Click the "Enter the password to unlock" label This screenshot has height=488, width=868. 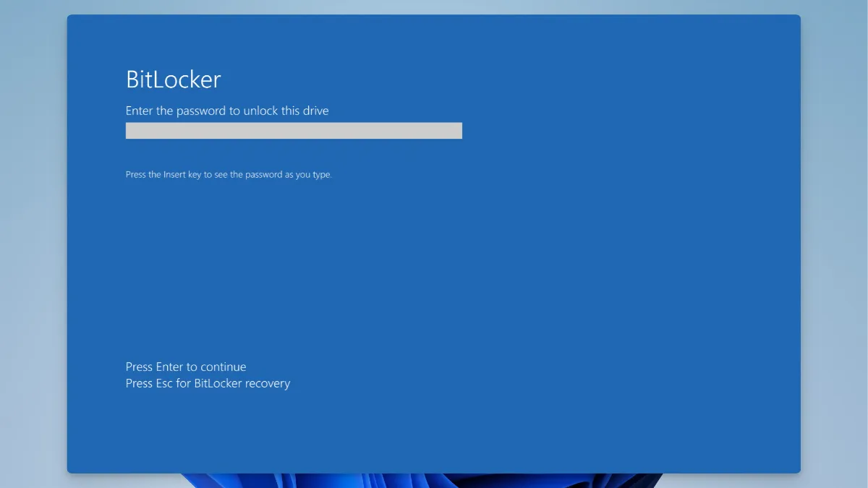(x=227, y=111)
